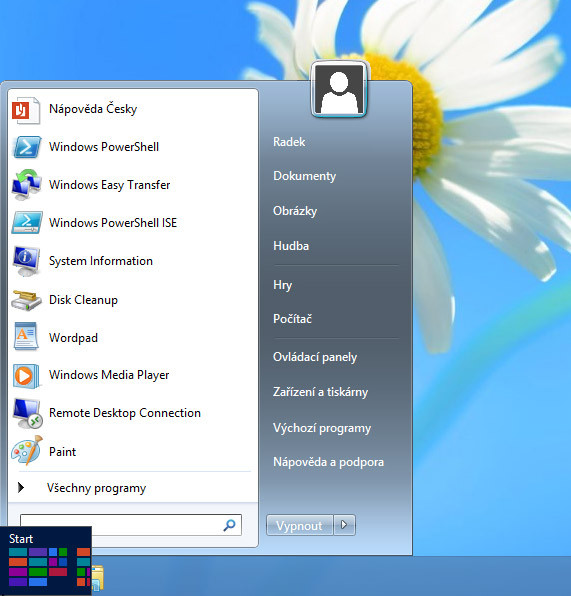
Task: Open Počítač from the Start menu
Action: click(x=292, y=319)
